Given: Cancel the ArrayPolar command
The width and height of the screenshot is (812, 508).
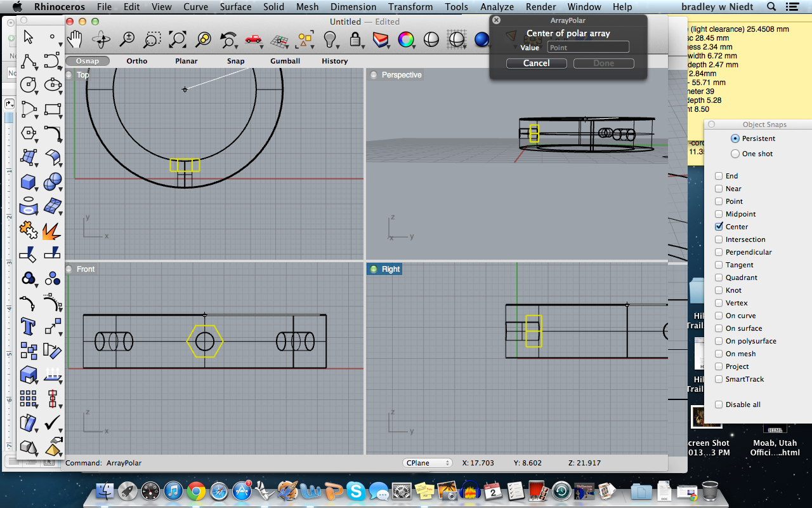Looking at the screenshot, I should pyautogui.click(x=537, y=63).
